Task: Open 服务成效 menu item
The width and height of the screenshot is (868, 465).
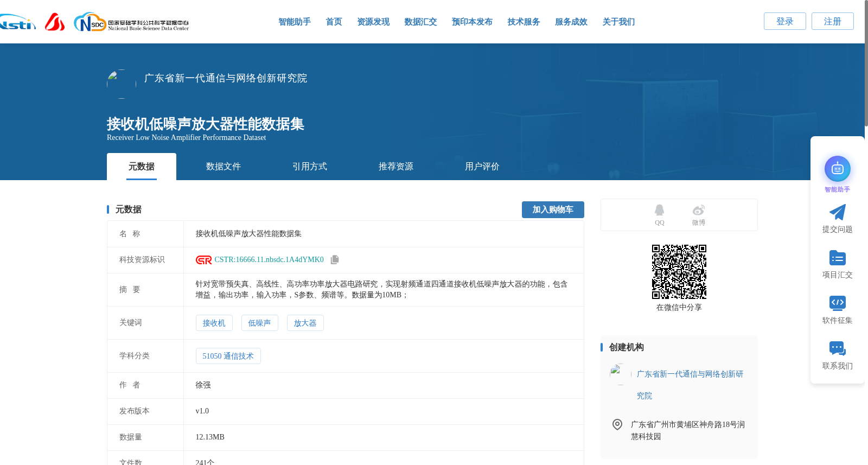Action: 571,22
